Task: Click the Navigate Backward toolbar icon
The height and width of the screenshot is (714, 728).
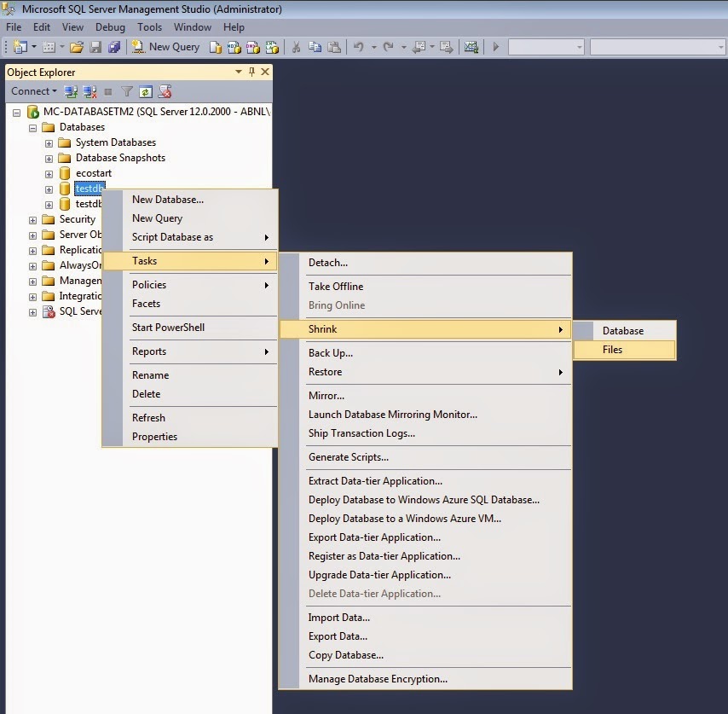Action: pyautogui.click(x=419, y=46)
